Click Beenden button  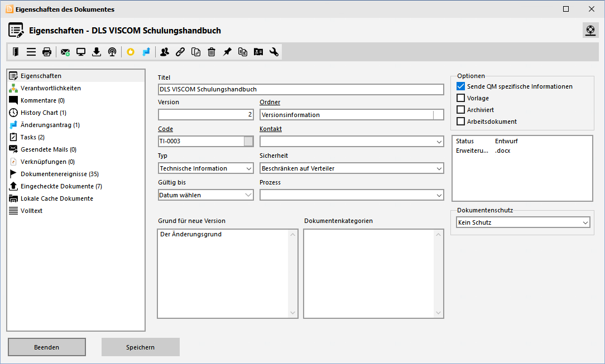pos(47,347)
